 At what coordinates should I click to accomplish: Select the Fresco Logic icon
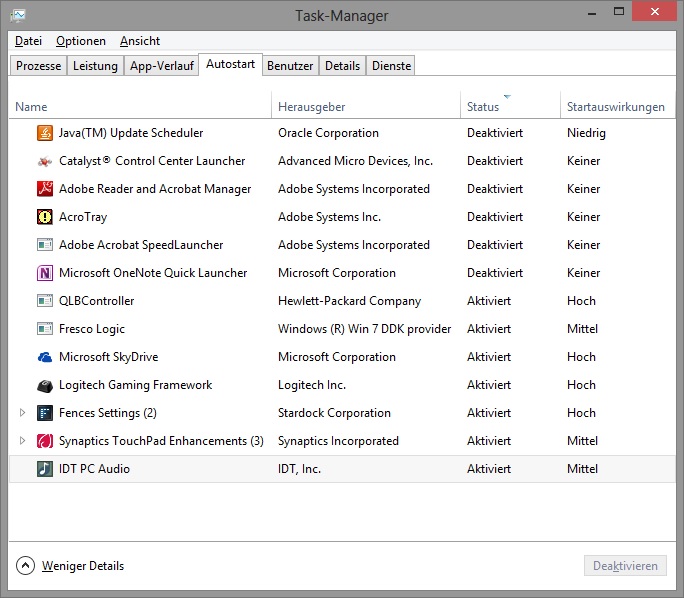[x=45, y=329]
